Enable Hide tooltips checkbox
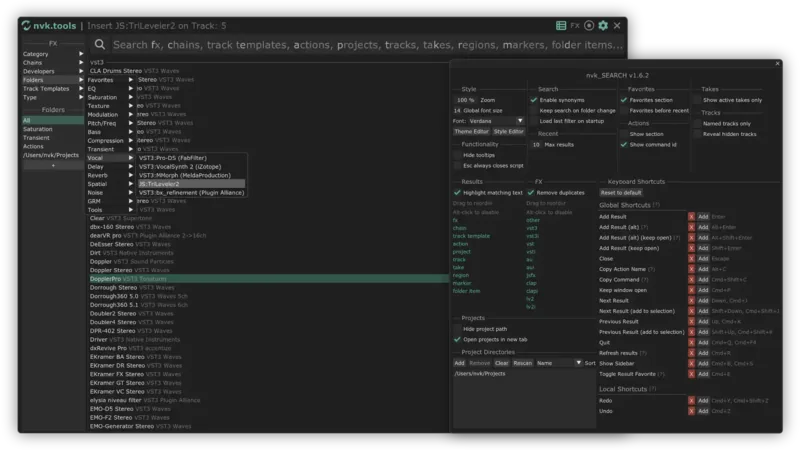This screenshot has width=800, height=450. tap(457, 155)
